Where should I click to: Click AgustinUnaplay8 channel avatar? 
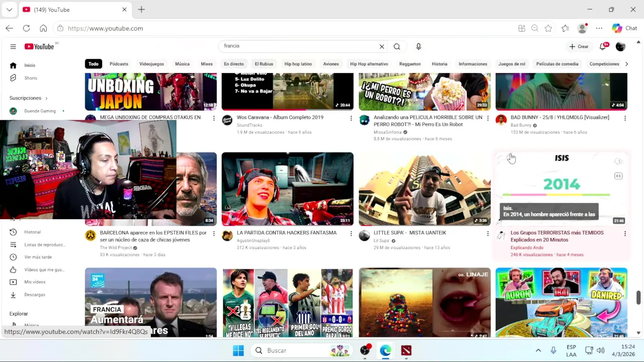pos(227,236)
